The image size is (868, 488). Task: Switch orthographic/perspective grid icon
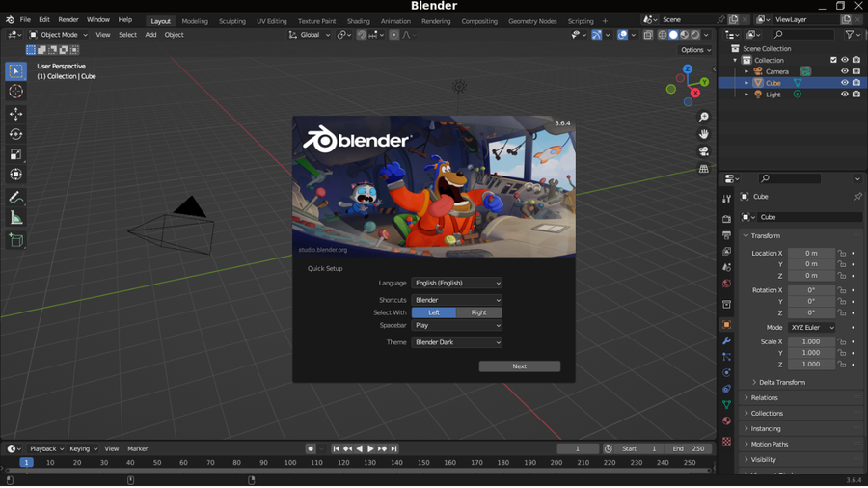click(704, 169)
